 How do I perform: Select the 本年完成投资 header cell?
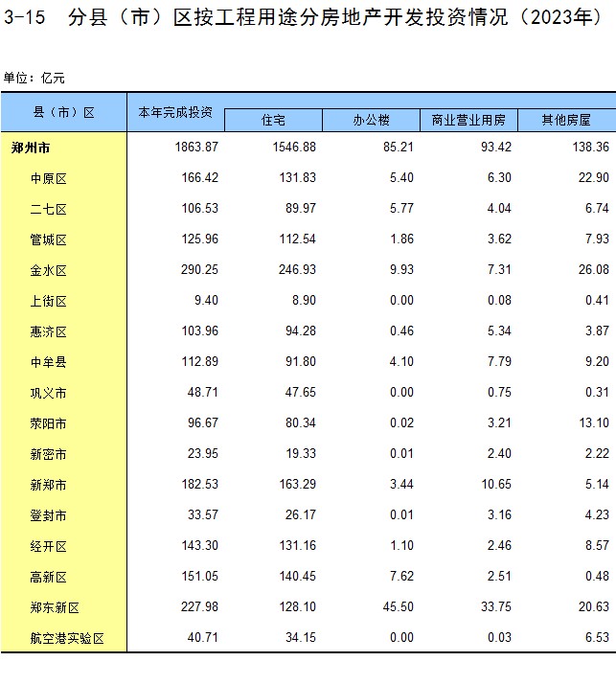click(175, 113)
